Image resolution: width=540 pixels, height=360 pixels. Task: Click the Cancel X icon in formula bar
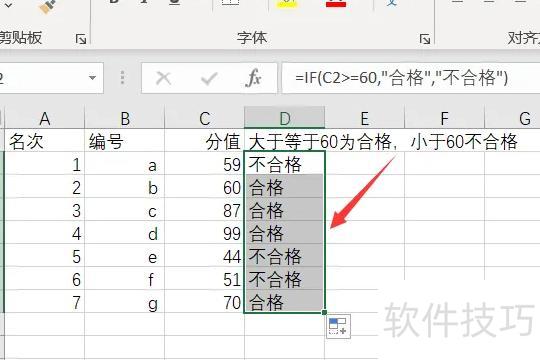163,78
